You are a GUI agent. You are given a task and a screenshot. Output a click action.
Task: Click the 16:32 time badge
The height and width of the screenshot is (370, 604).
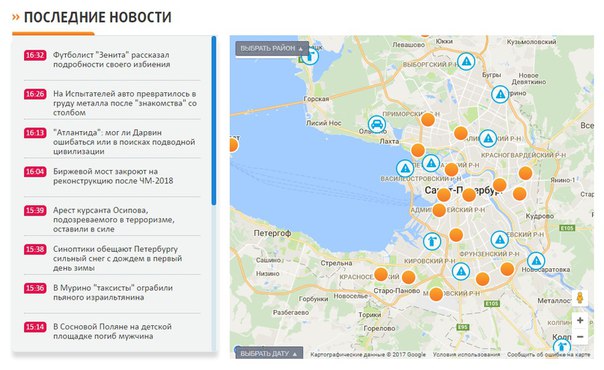(35, 55)
